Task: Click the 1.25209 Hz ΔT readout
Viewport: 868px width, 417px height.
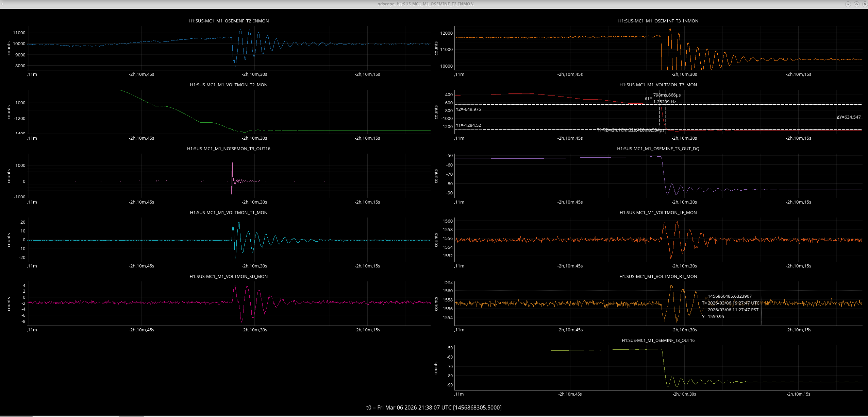Action: coord(665,102)
